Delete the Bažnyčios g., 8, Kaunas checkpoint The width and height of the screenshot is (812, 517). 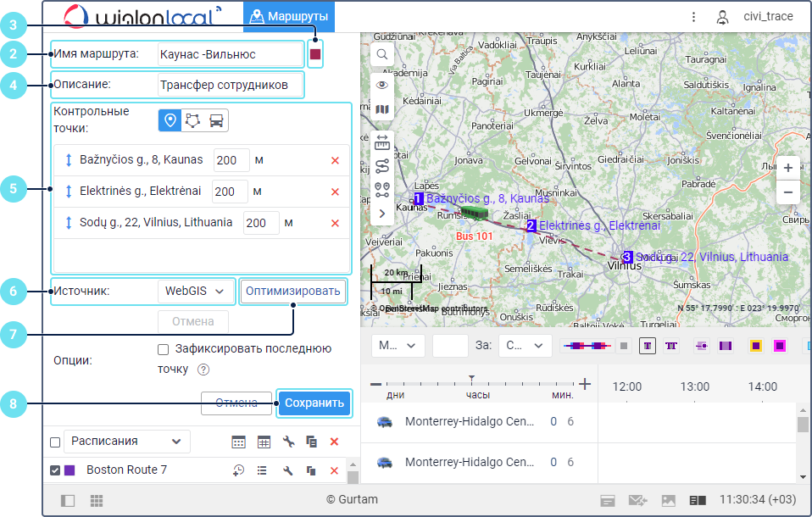(335, 161)
